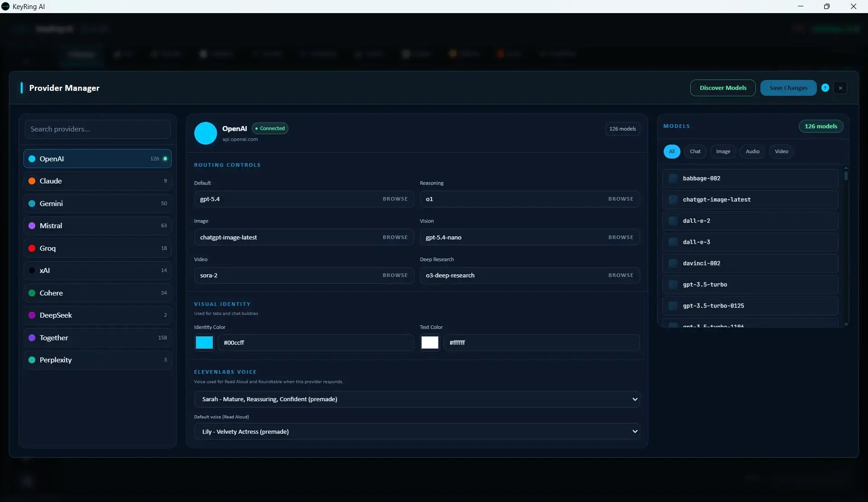This screenshot has width=868, height=502.
Task: Open the Sarah ElevenLabs voice dropdown
Action: pyautogui.click(x=417, y=399)
